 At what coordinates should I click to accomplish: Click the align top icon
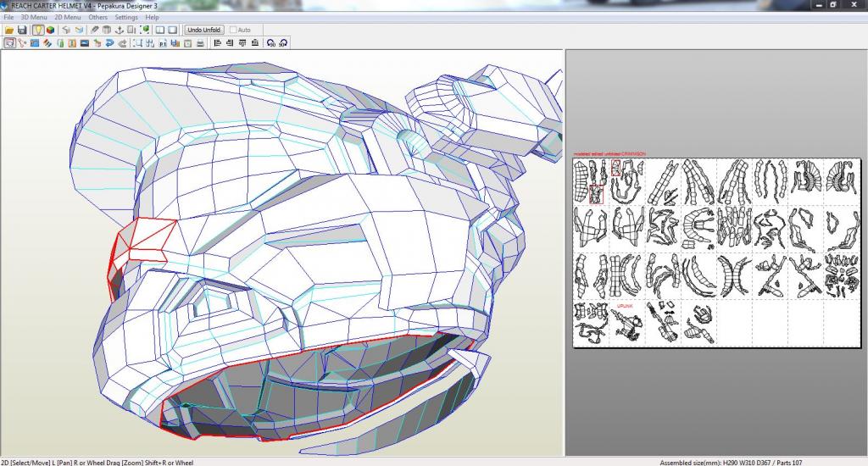point(242,43)
